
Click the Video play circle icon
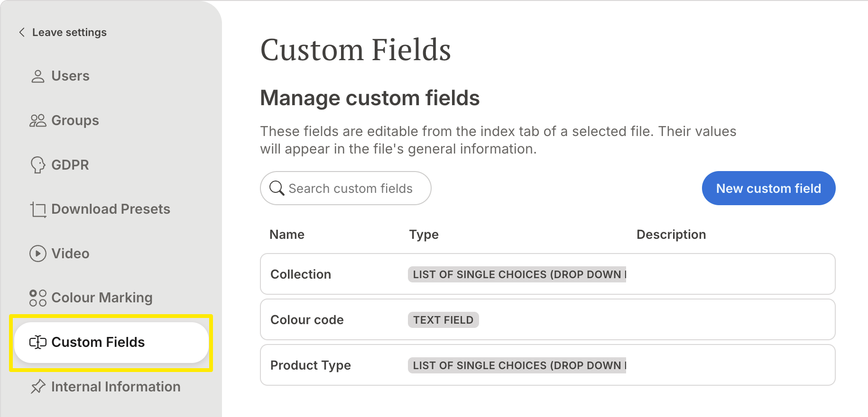[x=38, y=254]
